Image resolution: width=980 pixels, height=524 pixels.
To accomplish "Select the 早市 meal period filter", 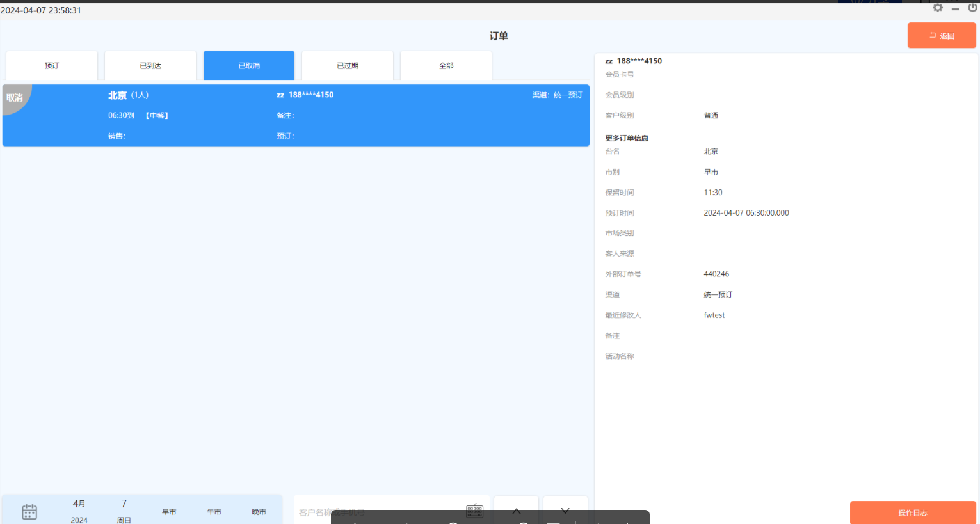I will tap(169, 512).
